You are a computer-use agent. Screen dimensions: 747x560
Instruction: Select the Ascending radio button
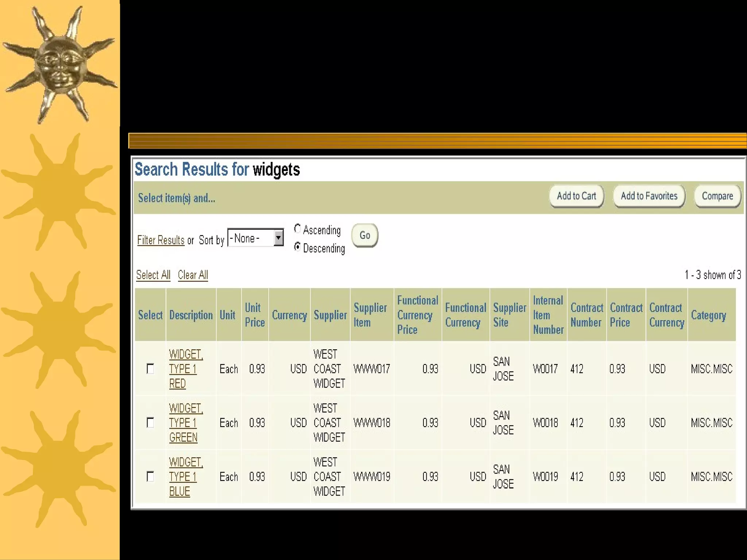pyautogui.click(x=297, y=229)
